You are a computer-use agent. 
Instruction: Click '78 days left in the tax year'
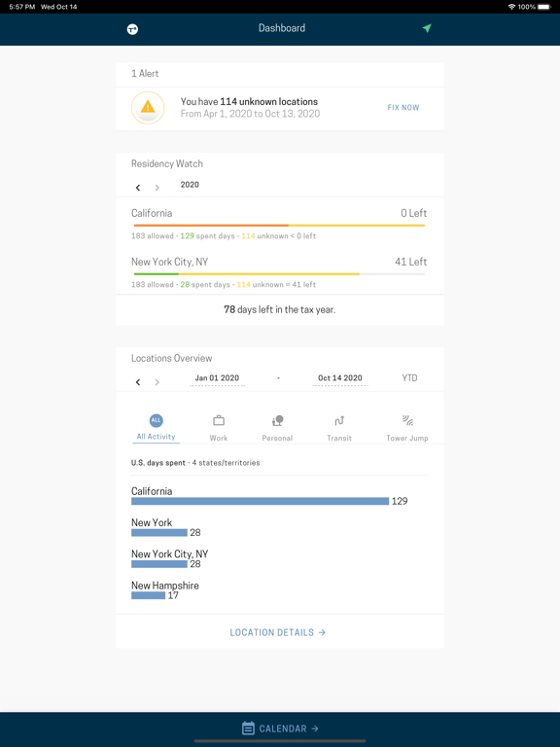[280, 309]
